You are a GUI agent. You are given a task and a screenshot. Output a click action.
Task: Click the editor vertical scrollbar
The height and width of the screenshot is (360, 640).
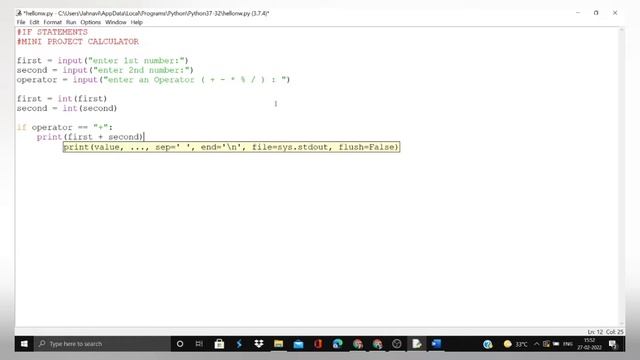pos(622,176)
